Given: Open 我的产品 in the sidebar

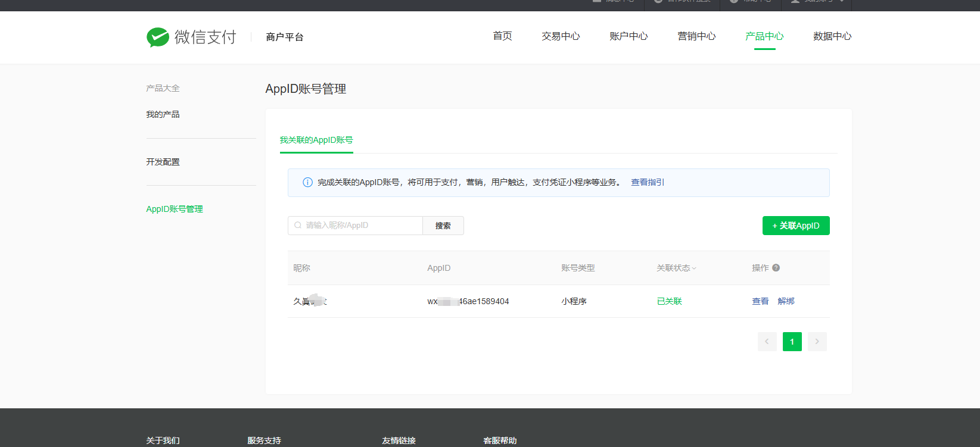Looking at the screenshot, I should click(163, 114).
